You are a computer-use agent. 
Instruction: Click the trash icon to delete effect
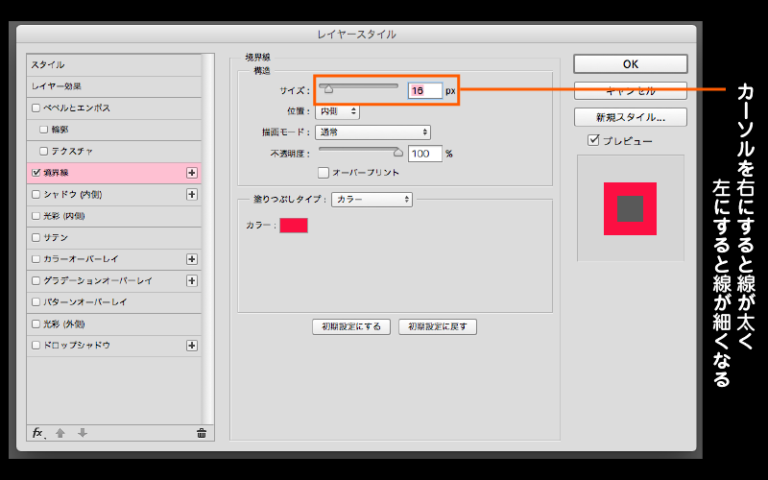click(201, 433)
